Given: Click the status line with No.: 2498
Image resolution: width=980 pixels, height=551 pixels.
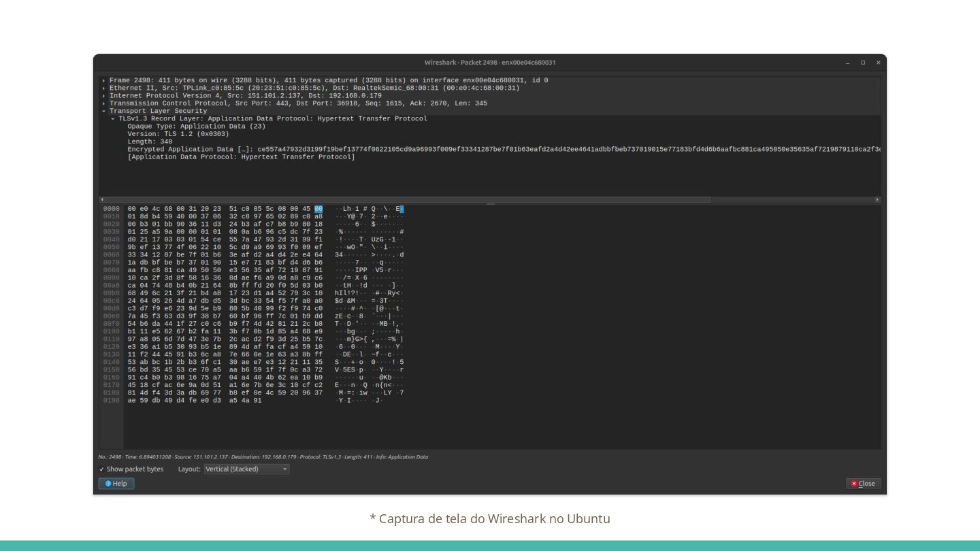Looking at the screenshot, I should pyautogui.click(x=263, y=457).
